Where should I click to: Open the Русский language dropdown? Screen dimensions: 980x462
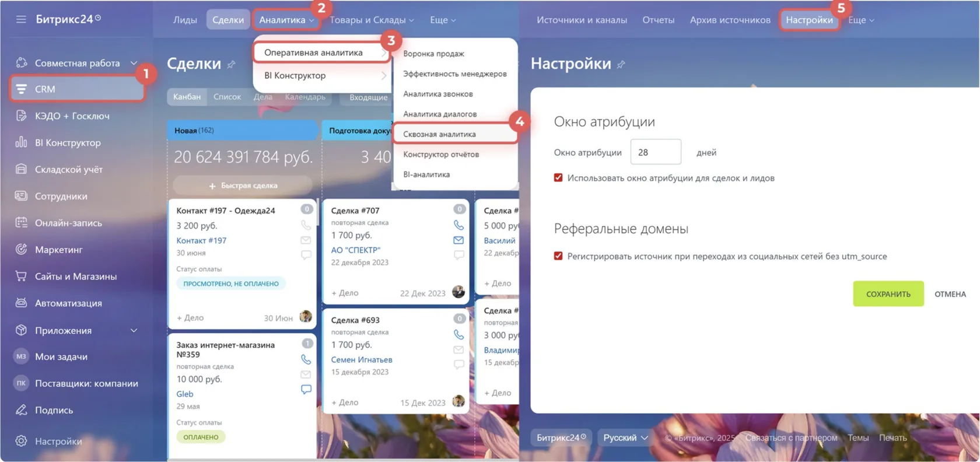tap(625, 437)
